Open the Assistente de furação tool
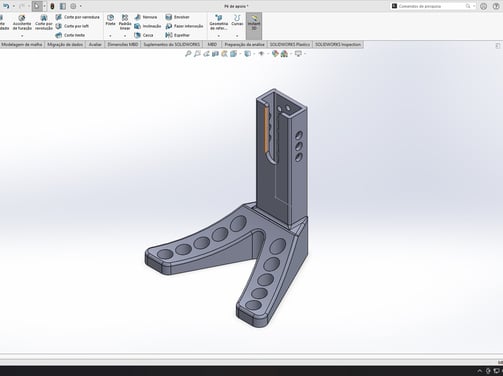The width and height of the screenshot is (503, 376). (x=22, y=22)
